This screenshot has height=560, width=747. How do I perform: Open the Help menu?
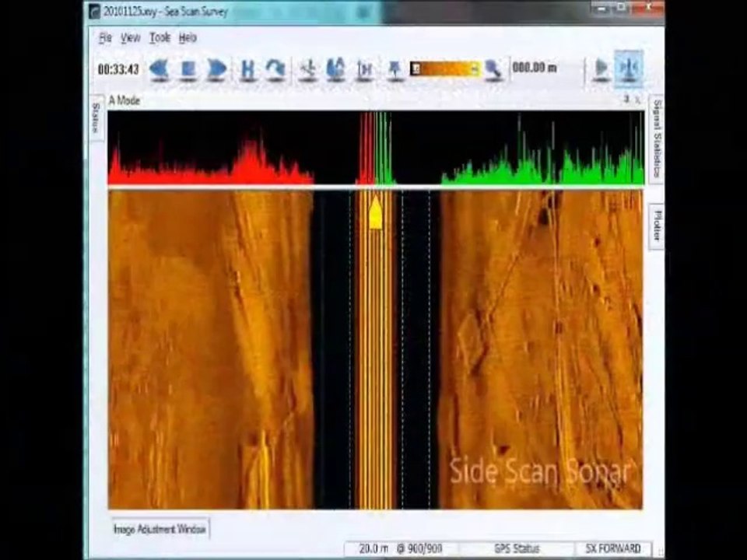[x=188, y=38]
